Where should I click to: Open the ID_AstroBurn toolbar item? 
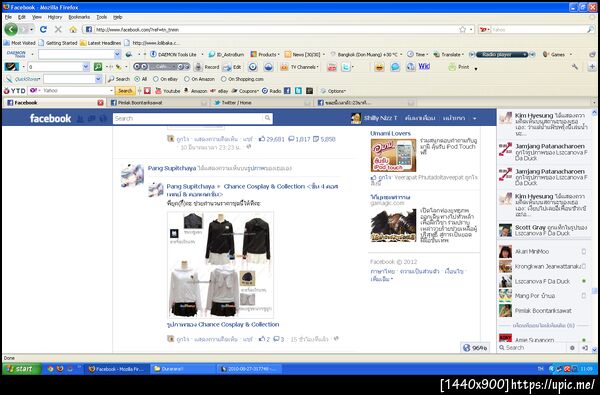226,54
